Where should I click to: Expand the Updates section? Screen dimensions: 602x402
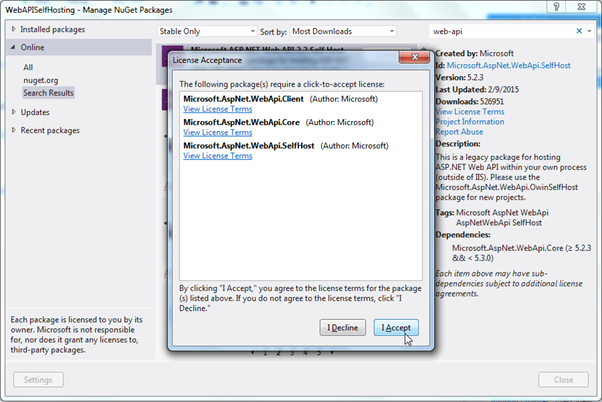coord(14,112)
